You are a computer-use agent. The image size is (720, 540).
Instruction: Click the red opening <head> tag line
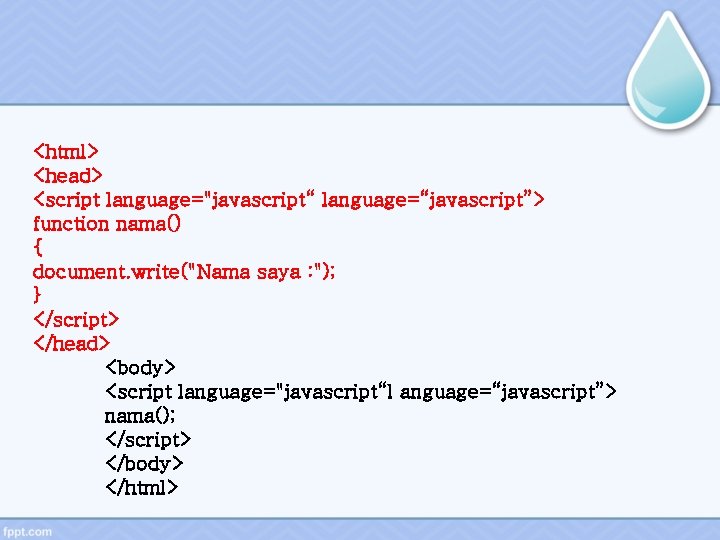coord(68,175)
